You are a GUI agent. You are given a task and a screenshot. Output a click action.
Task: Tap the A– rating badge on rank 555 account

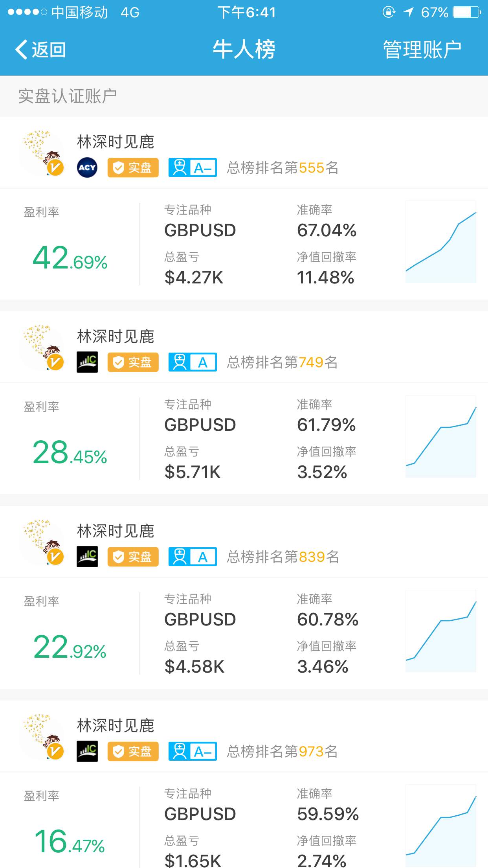point(193,168)
